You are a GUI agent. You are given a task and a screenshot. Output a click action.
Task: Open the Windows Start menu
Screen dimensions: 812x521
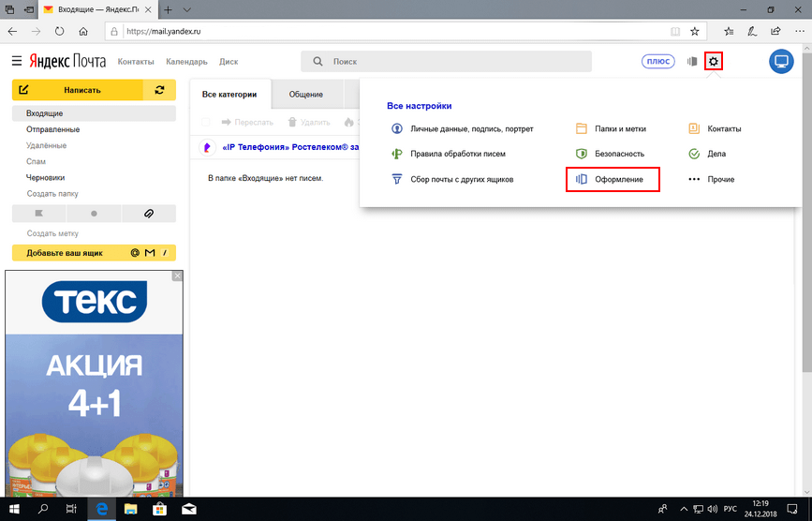14,509
